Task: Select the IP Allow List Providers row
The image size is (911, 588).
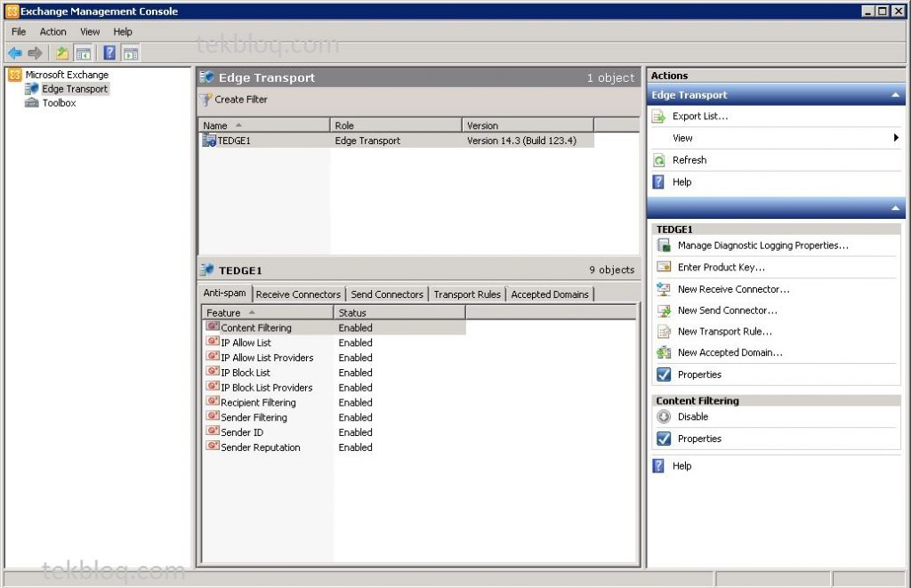Action: [x=335, y=358]
